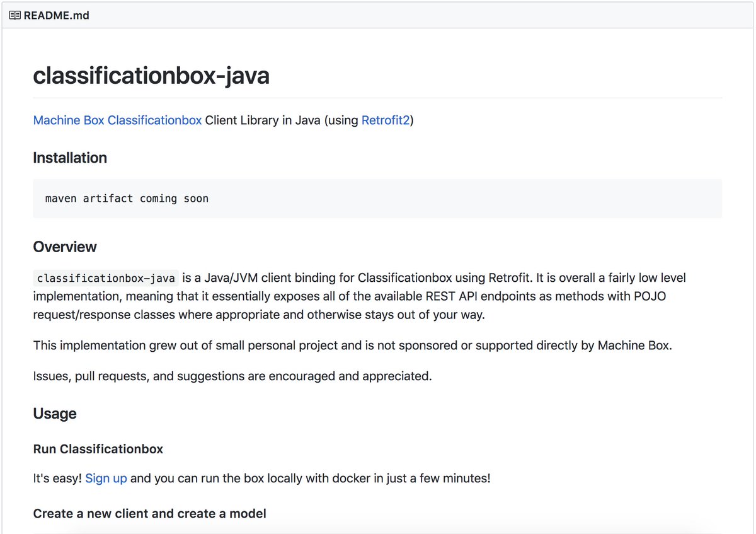This screenshot has width=756, height=534.
Task: Open the Machine Box Classificationbox link
Action: click(x=117, y=120)
